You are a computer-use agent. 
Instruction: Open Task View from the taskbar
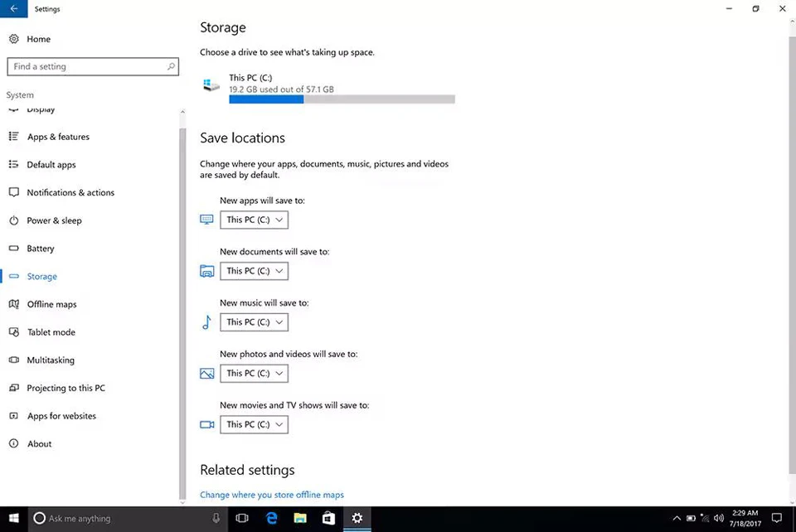tap(242, 518)
